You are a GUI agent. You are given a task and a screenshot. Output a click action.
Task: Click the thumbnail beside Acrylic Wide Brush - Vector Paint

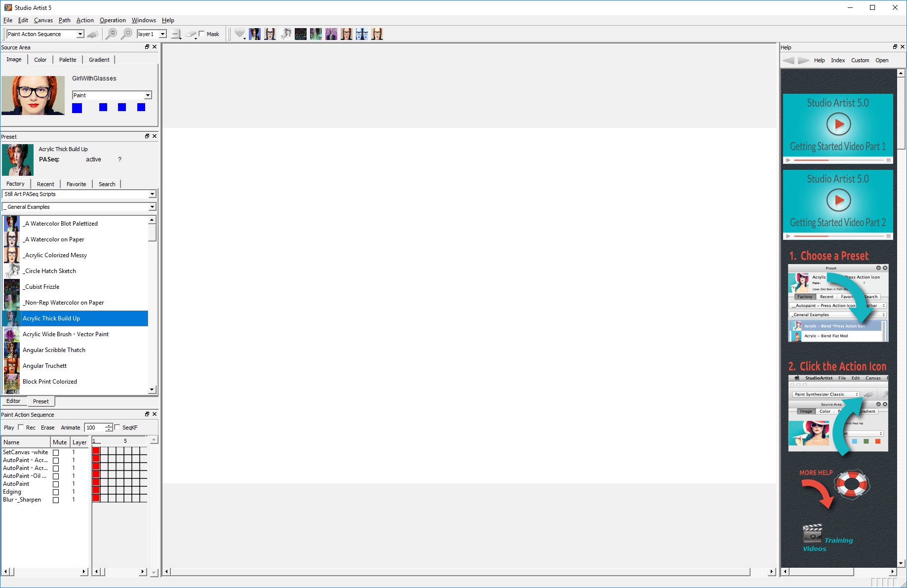click(12, 334)
